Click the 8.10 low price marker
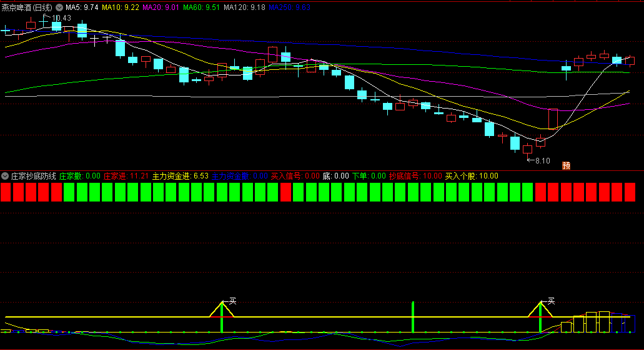This screenshot has height=350, width=644. pos(541,161)
